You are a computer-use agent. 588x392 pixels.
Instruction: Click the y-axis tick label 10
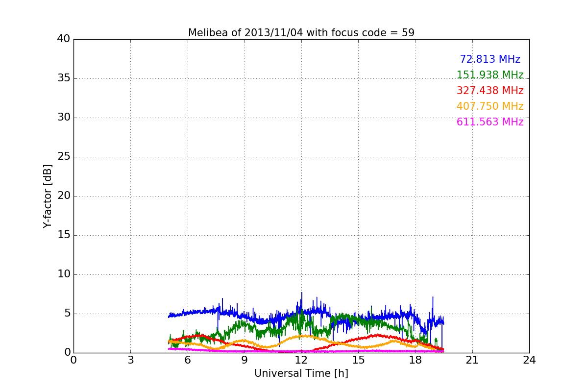click(64, 274)
